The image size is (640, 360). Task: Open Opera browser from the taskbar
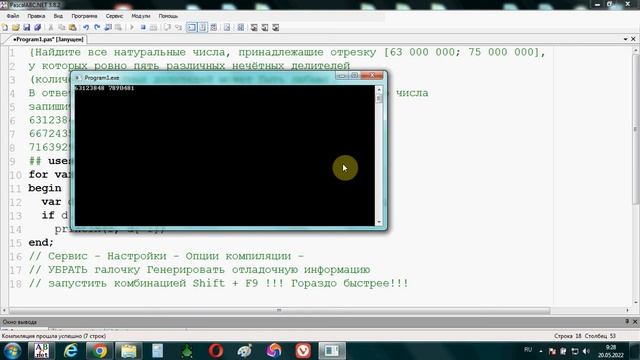pyautogui.click(x=216, y=351)
